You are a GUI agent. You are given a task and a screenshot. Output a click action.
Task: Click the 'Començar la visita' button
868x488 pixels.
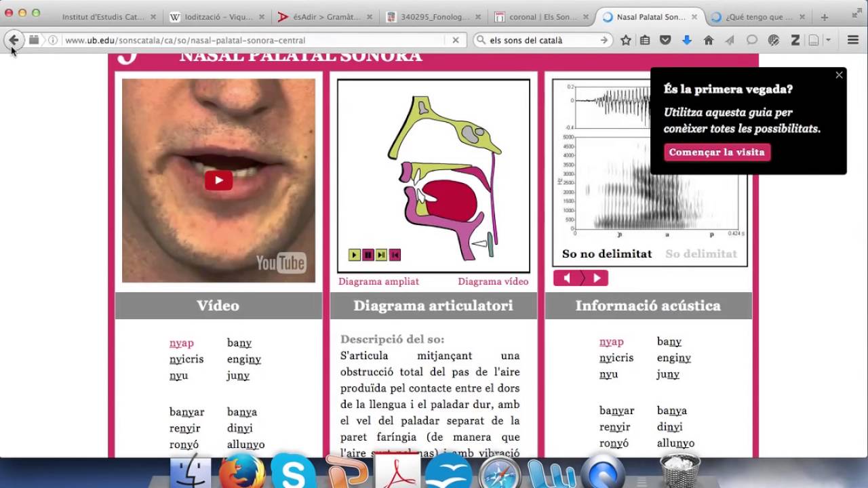(717, 152)
